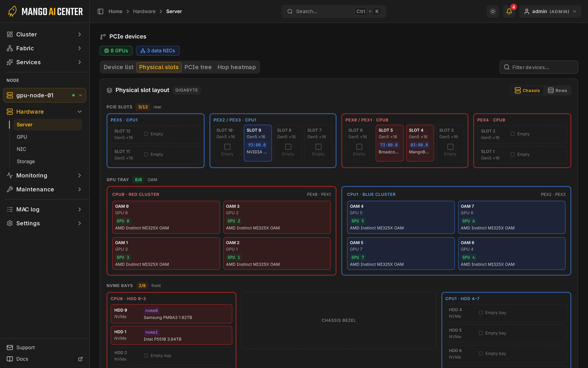
Task: Open the GPU sidebar item
Action: click(x=48, y=137)
